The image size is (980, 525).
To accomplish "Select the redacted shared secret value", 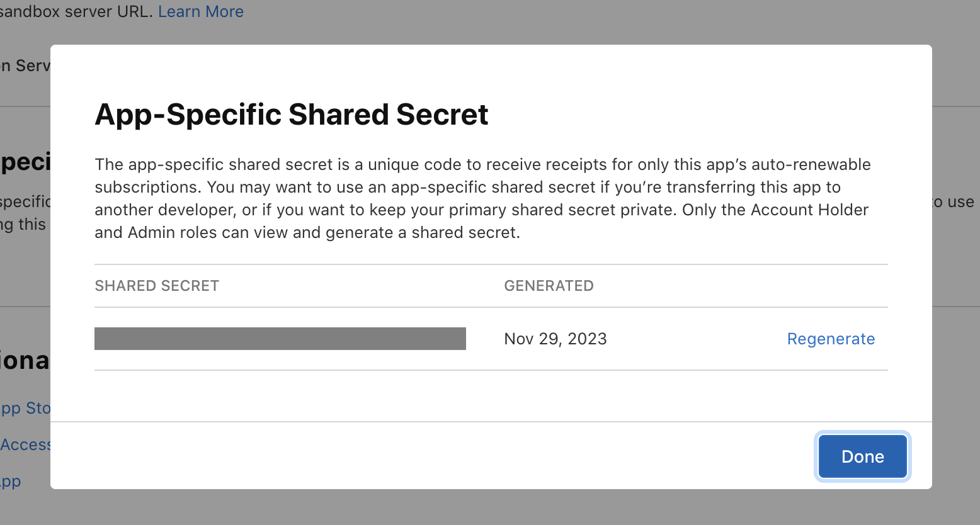I will click(280, 339).
